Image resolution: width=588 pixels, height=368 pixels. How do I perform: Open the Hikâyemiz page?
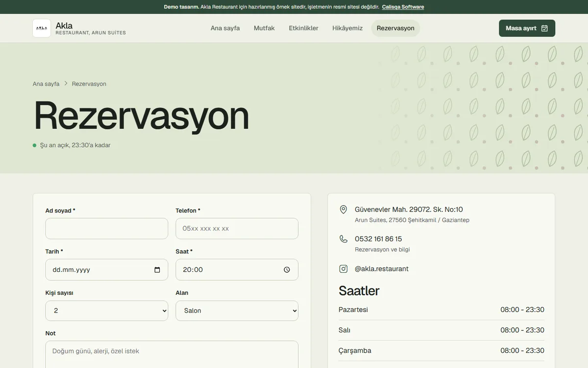click(347, 28)
